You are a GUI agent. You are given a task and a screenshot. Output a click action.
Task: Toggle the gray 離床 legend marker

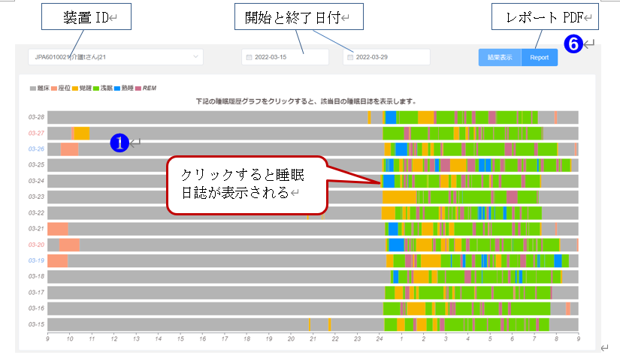(33, 88)
